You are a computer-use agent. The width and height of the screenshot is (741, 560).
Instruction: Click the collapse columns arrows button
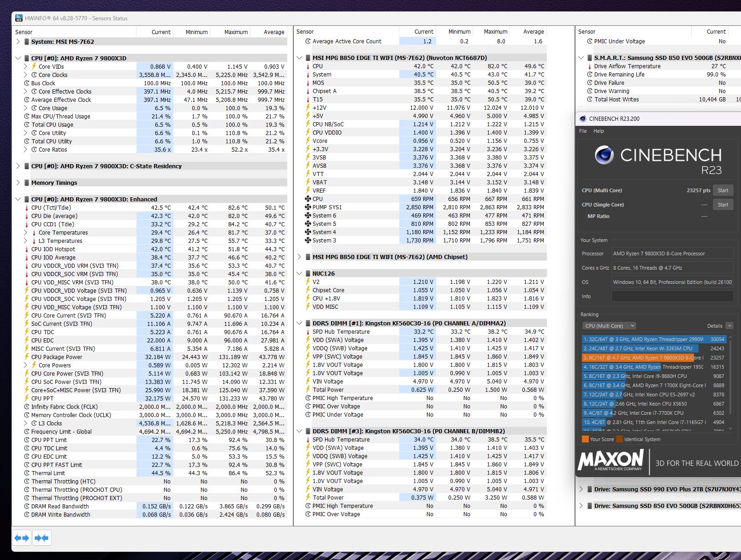pyautogui.click(x=41, y=538)
